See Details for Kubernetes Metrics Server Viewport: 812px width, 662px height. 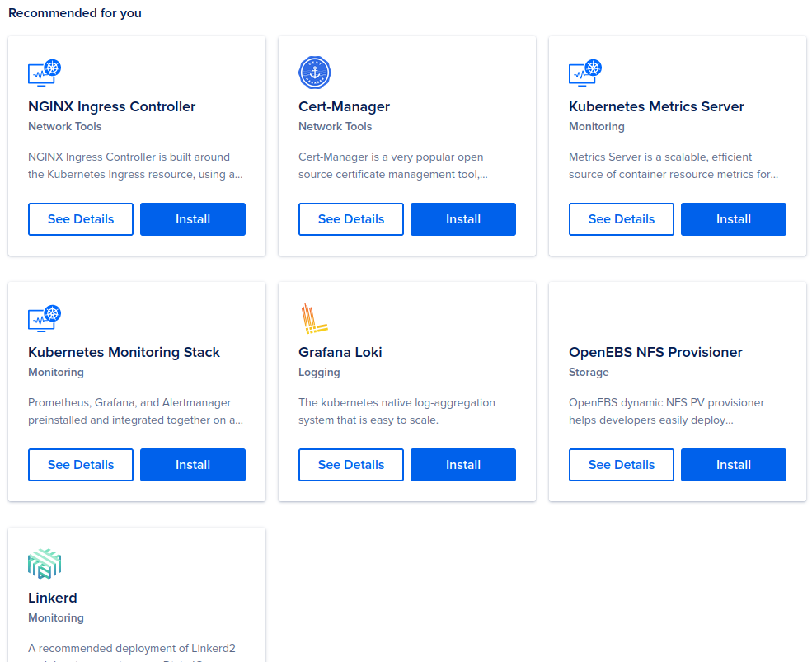(622, 219)
